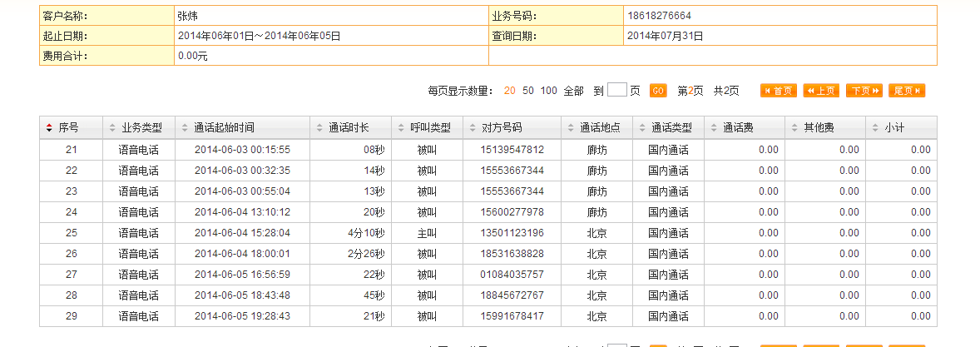Set page size to 50 records
This screenshot has height=347, width=980.
[528, 91]
